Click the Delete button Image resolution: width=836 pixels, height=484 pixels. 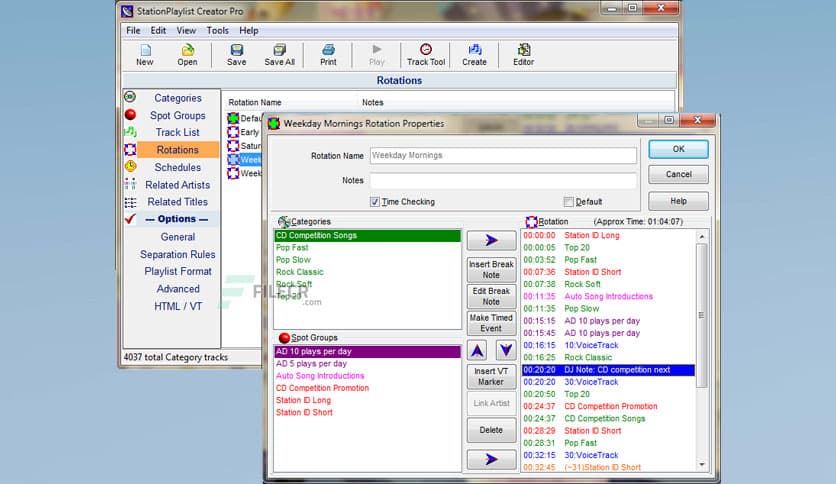coord(491,430)
